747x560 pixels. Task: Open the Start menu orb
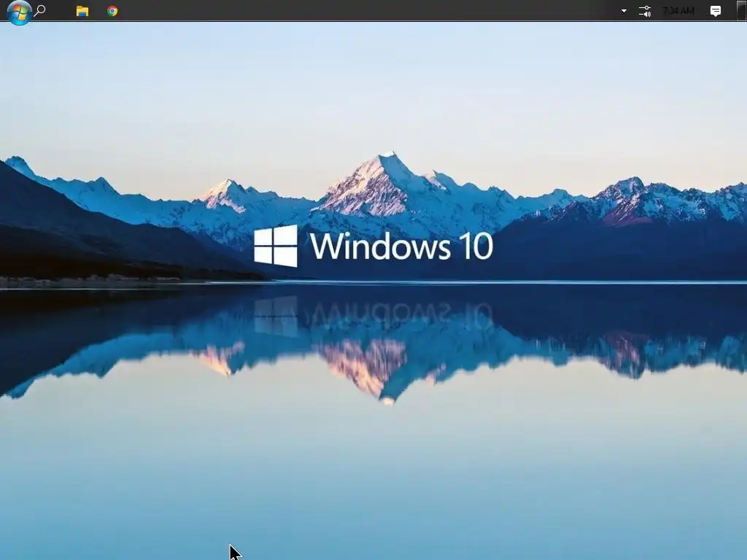click(19, 12)
